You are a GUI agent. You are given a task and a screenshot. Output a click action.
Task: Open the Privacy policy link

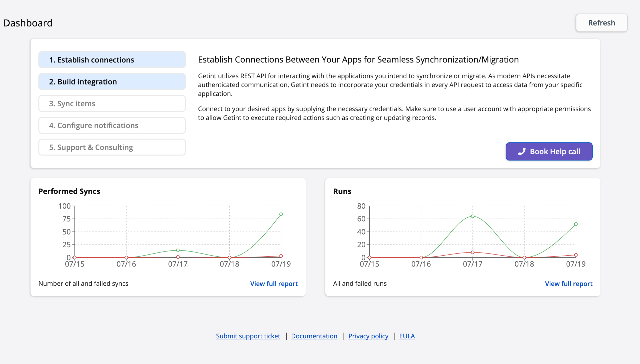click(x=368, y=336)
